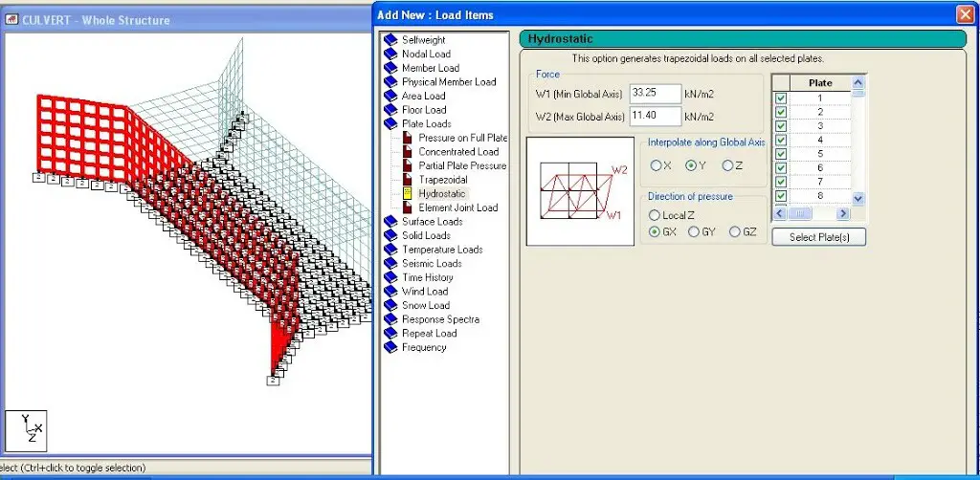Click the plate list scroll left arrow

779,213
